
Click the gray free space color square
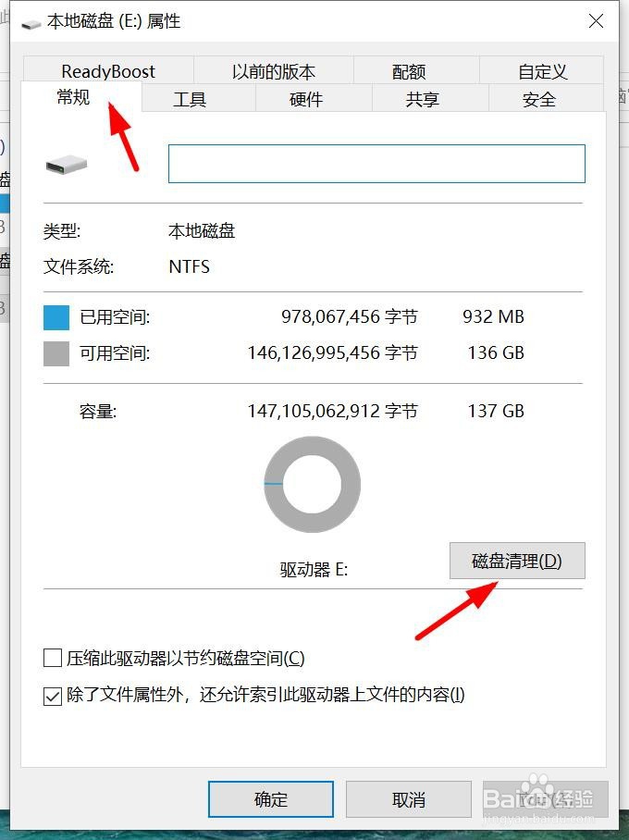pos(56,353)
